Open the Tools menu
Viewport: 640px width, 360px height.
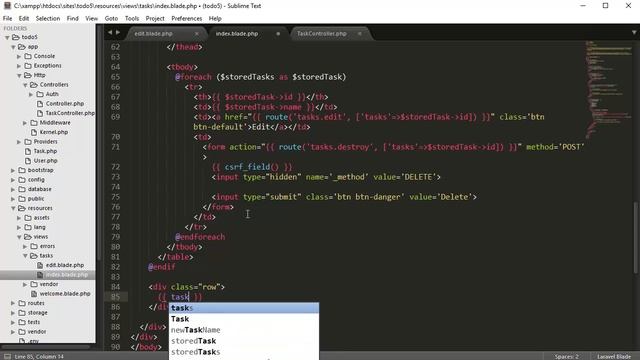coord(132,18)
